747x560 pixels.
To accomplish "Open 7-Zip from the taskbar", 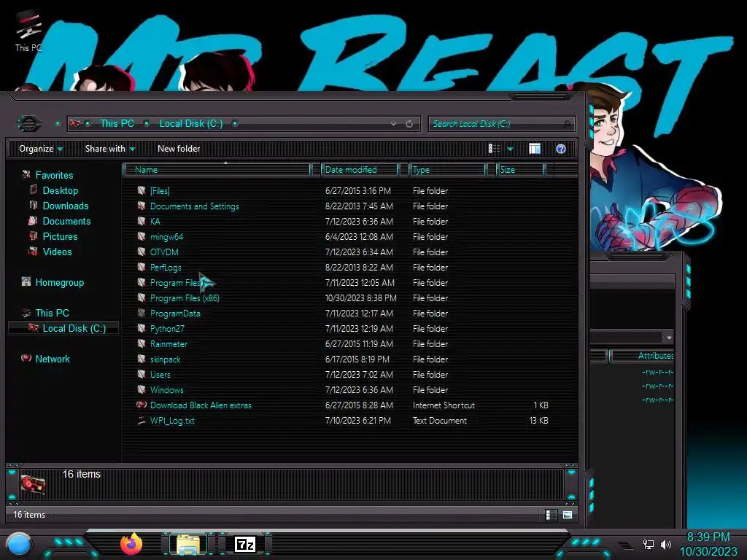I will (x=245, y=544).
